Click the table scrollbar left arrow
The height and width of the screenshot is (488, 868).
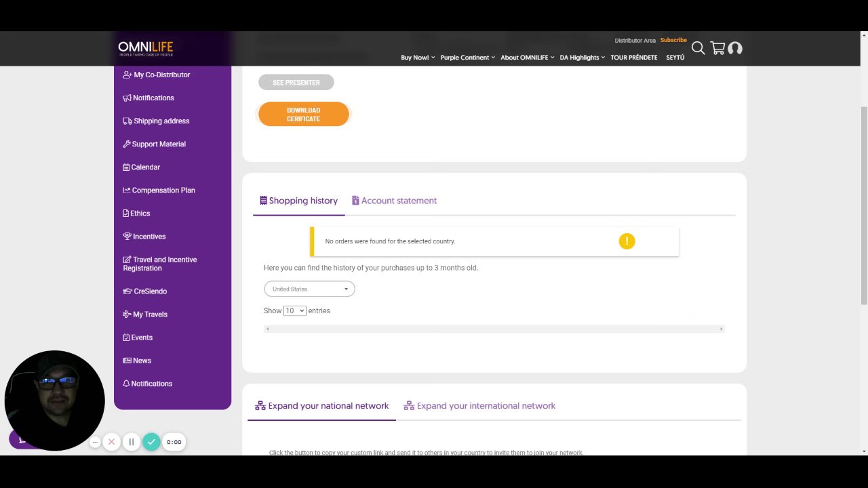(268, 329)
